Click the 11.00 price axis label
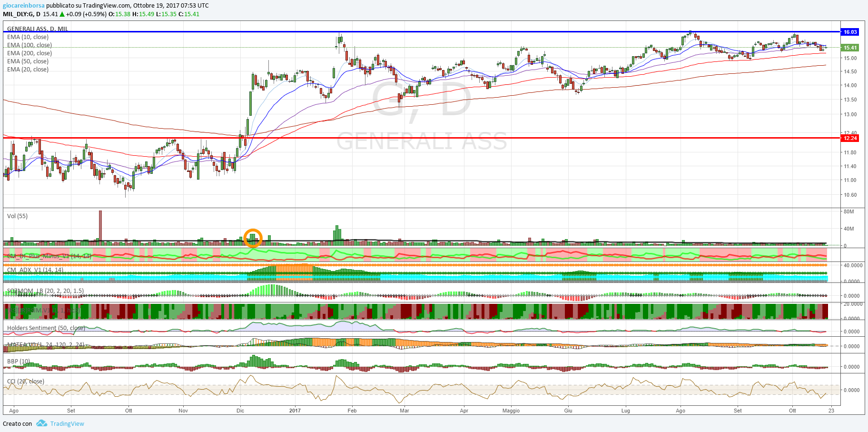Image resolution: width=868 pixels, height=432 pixels. tap(850, 180)
